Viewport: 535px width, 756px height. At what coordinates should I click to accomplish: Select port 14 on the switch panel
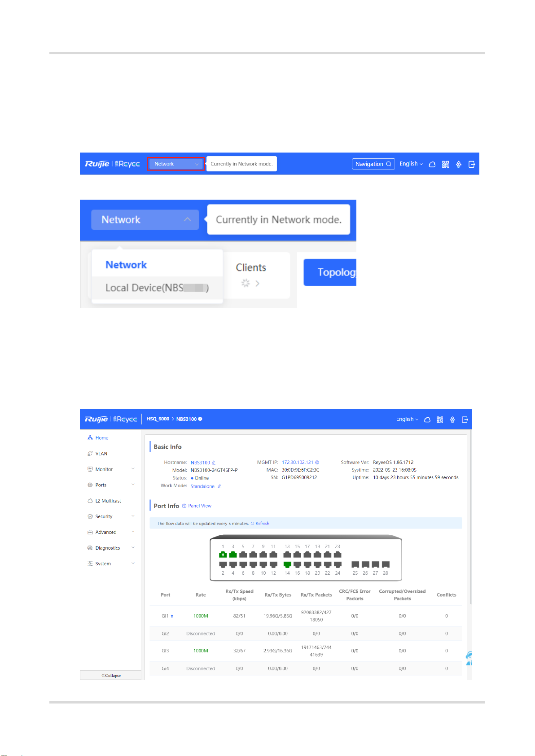[287, 564]
